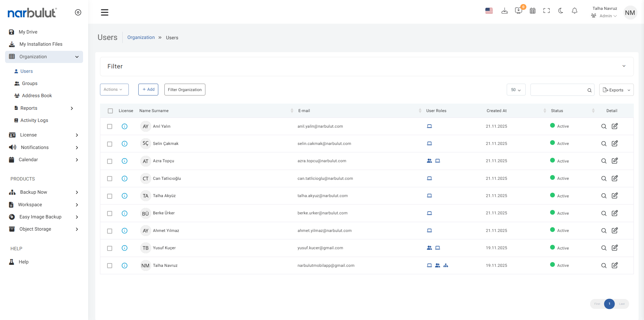This screenshot has width=644, height=320.
Task: Toggle dark mode moon icon
Action: 561,11
